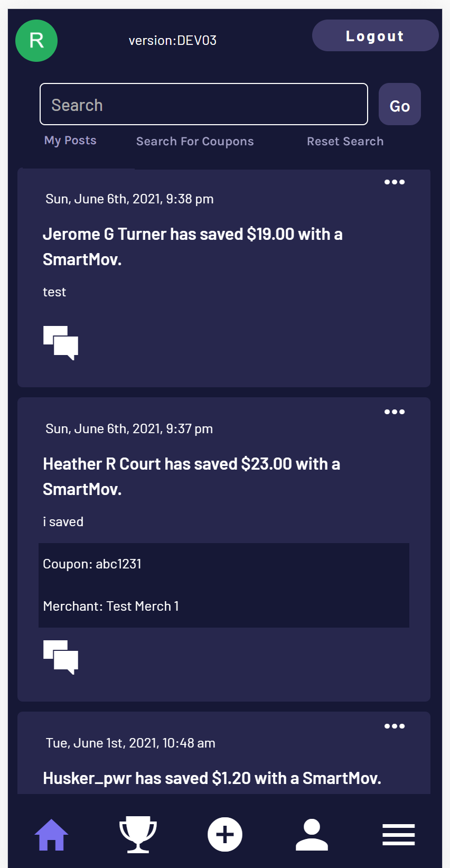Screen dimensions: 450x868
Task: Open options menu on Husker_pwr's post
Action: [395, 726]
